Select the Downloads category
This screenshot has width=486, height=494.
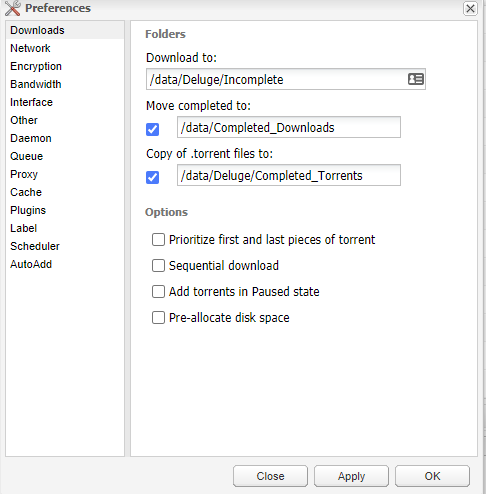65,30
